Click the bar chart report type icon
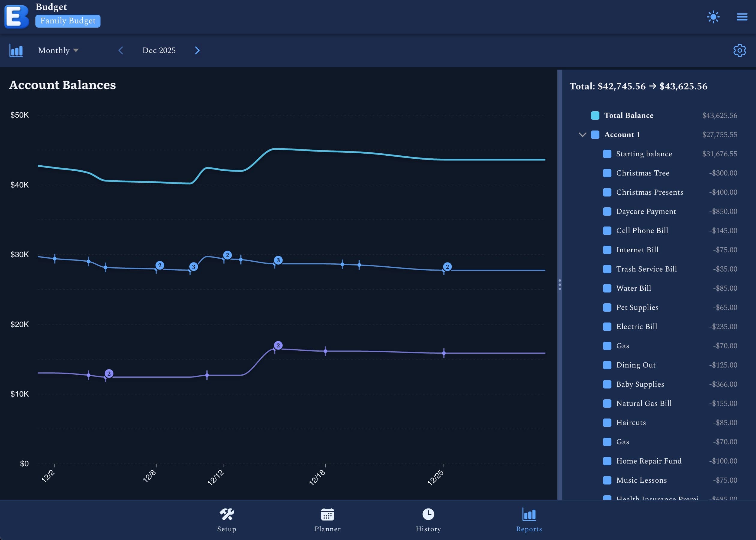 coord(16,50)
